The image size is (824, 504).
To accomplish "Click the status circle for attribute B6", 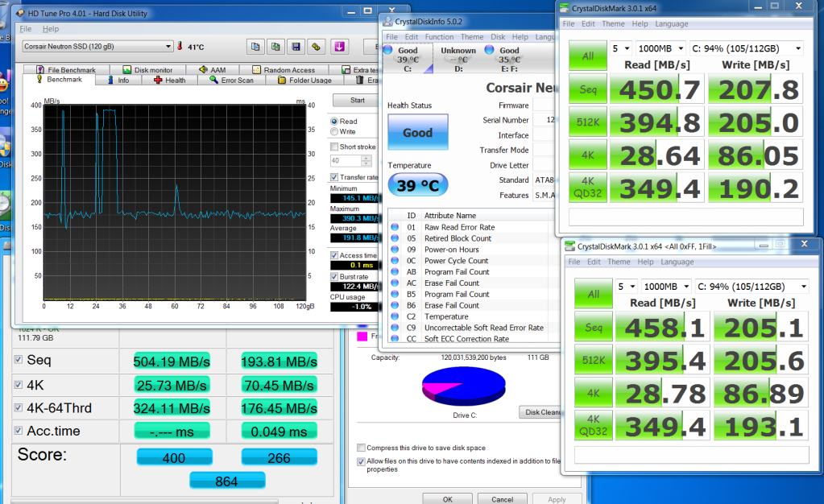I will [395, 305].
